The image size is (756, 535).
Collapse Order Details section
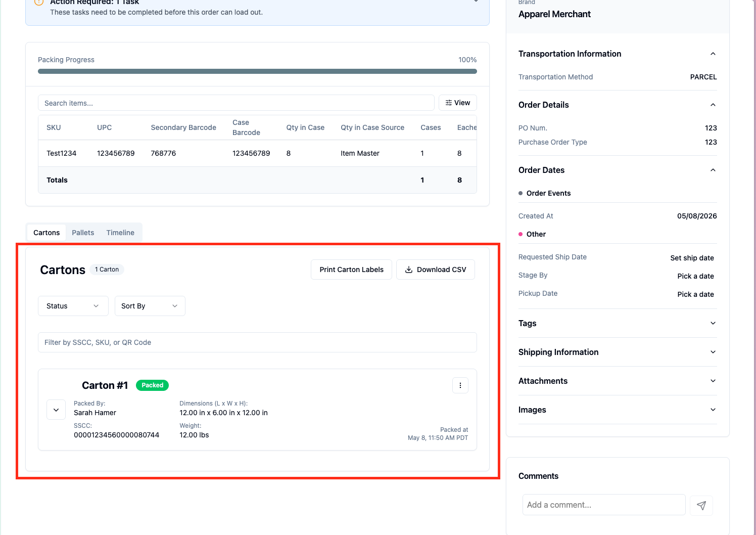[x=713, y=105]
